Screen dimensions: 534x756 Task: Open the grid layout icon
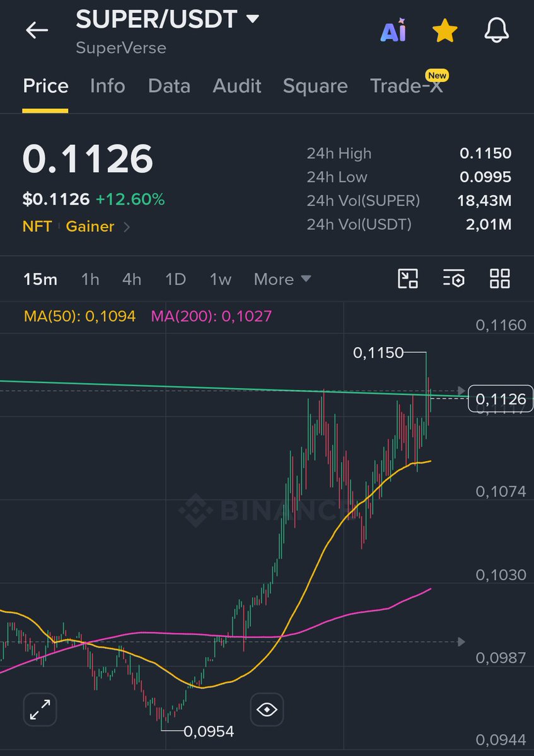coord(500,278)
